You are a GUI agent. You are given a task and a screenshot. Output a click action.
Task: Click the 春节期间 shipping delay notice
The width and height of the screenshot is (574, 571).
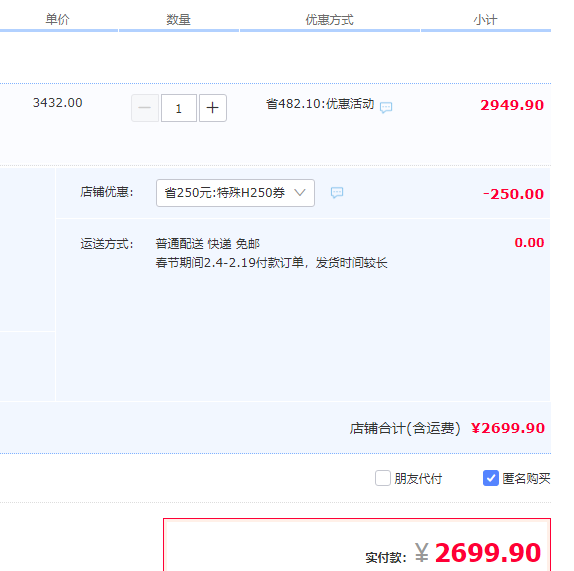271,262
